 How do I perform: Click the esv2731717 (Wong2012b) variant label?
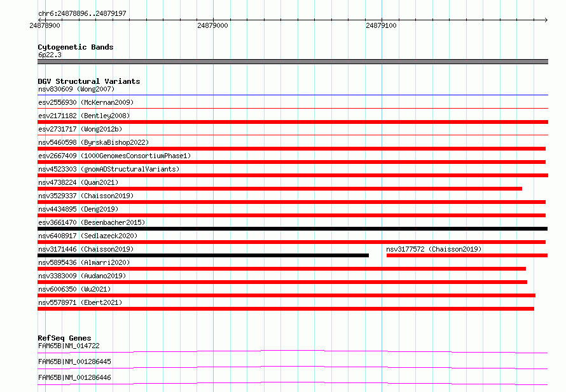tap(80, 129)
